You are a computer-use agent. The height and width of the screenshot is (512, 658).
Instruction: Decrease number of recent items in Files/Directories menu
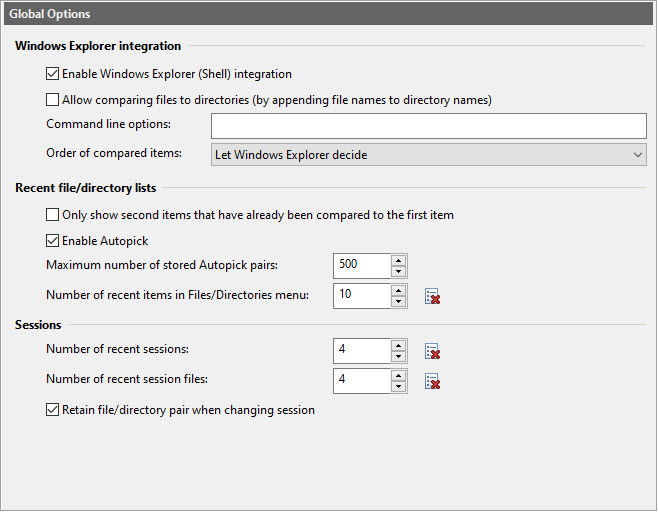point(398,301)
